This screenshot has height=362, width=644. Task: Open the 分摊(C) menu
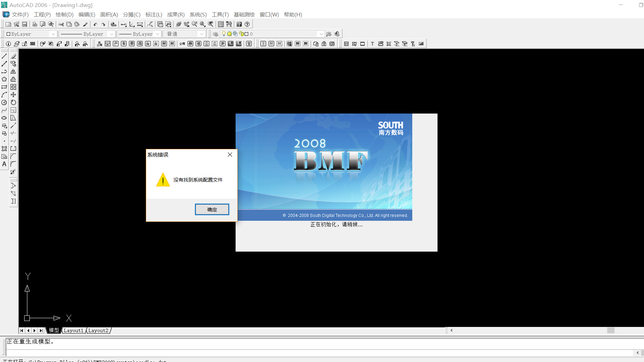[131, 14]
